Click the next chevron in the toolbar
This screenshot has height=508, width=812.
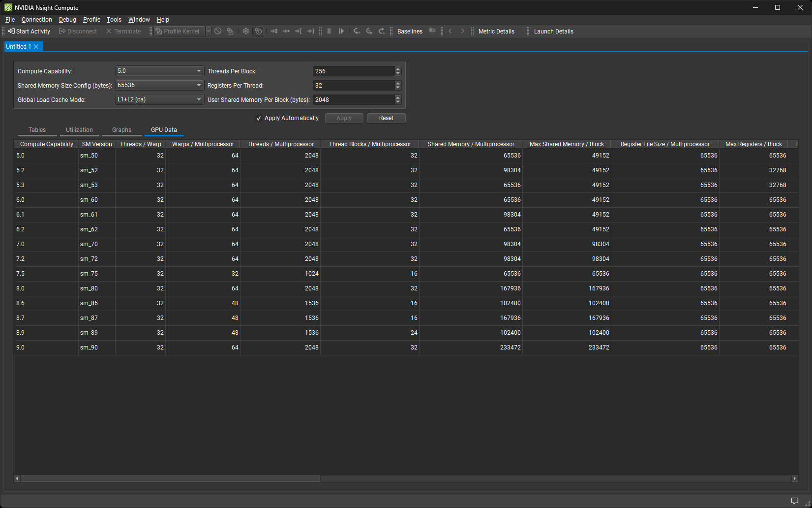click(462, 31)
